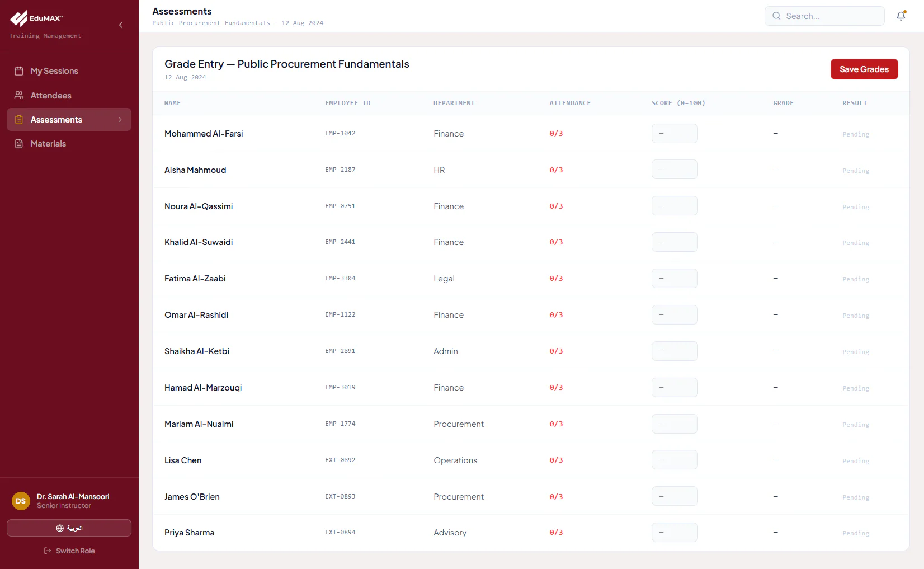
Task: Activate score field for Shaikha Al-Ketbi
Action: (x=675, y=351)
